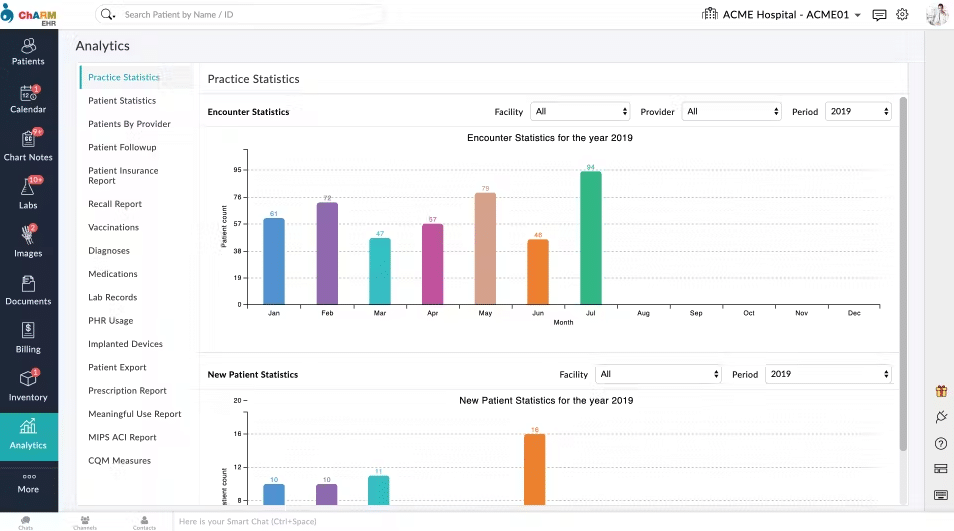The height and width of the screenshot is (531, 954).
Task: Open New Patient Statistics Facility dropdown
Action: coord(658,374)
